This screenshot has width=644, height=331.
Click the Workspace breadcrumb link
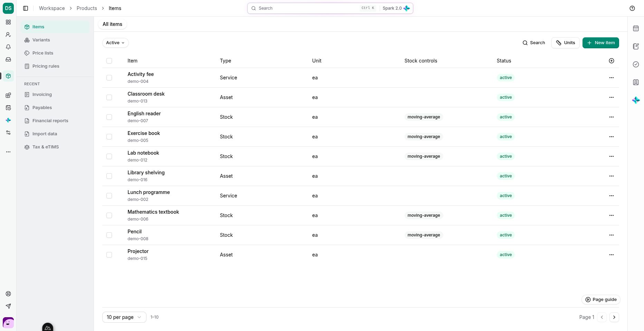tap(52, 8)
